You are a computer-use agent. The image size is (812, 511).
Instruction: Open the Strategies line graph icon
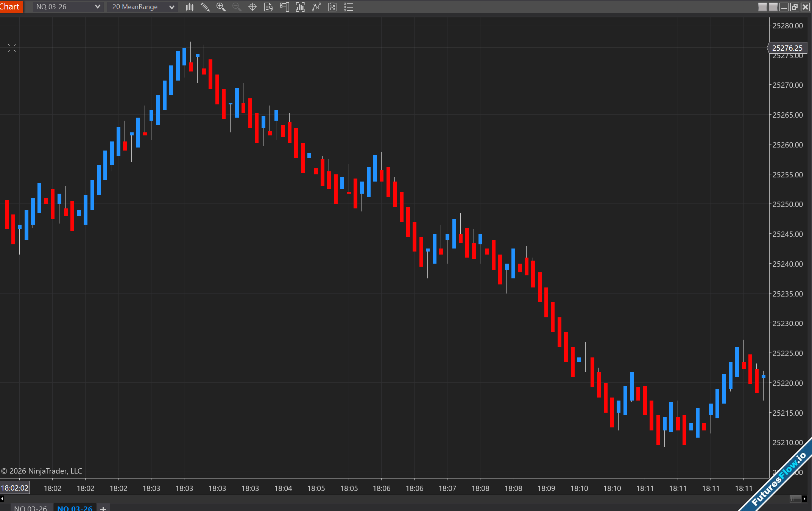pos(316,7)
